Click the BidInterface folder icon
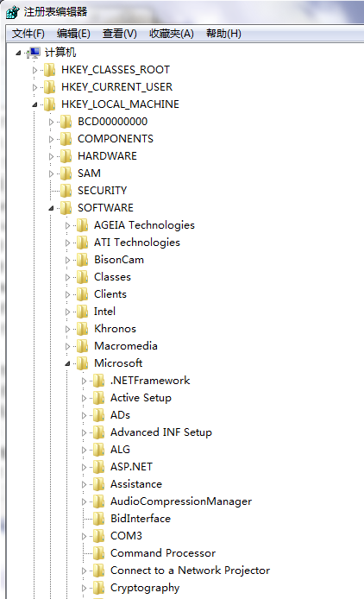The width and height of the screenshot is (364, 599). pyautogui.click(x=98, y=519)
